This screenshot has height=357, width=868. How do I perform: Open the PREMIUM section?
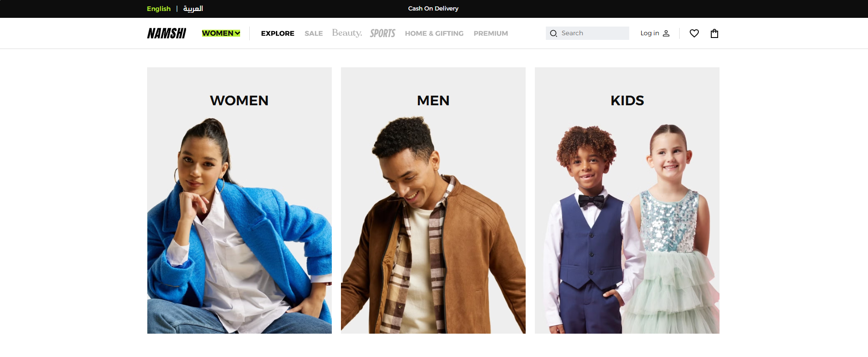click(x=491, y=33)
